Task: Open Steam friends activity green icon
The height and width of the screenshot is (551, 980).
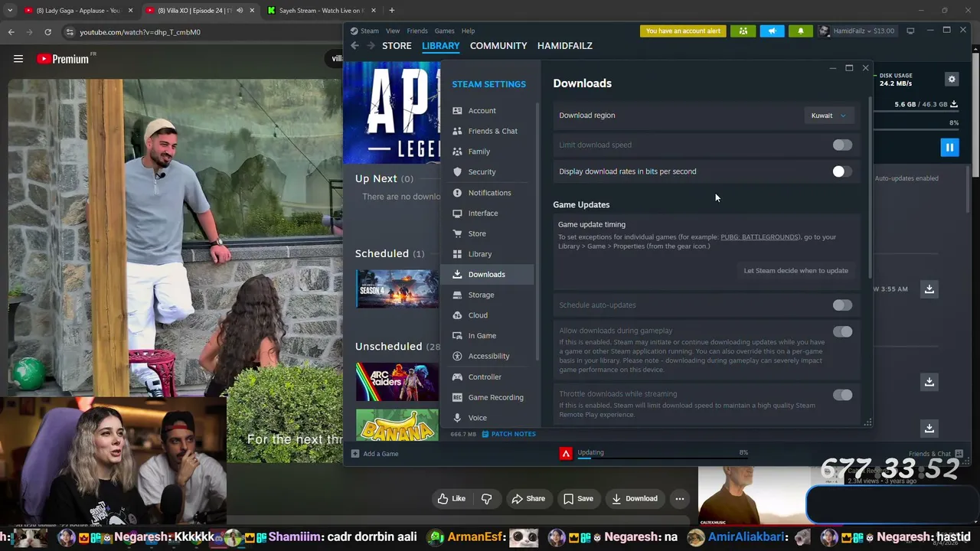Action: click(743, 31)
